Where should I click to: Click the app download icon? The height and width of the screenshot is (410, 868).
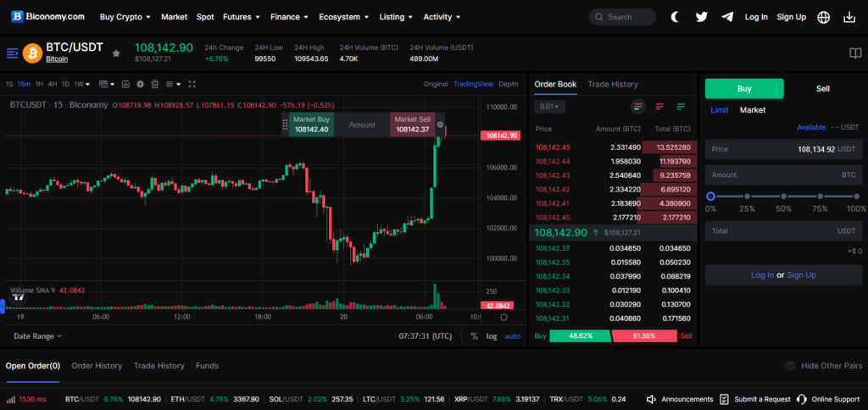click(849, 17)
